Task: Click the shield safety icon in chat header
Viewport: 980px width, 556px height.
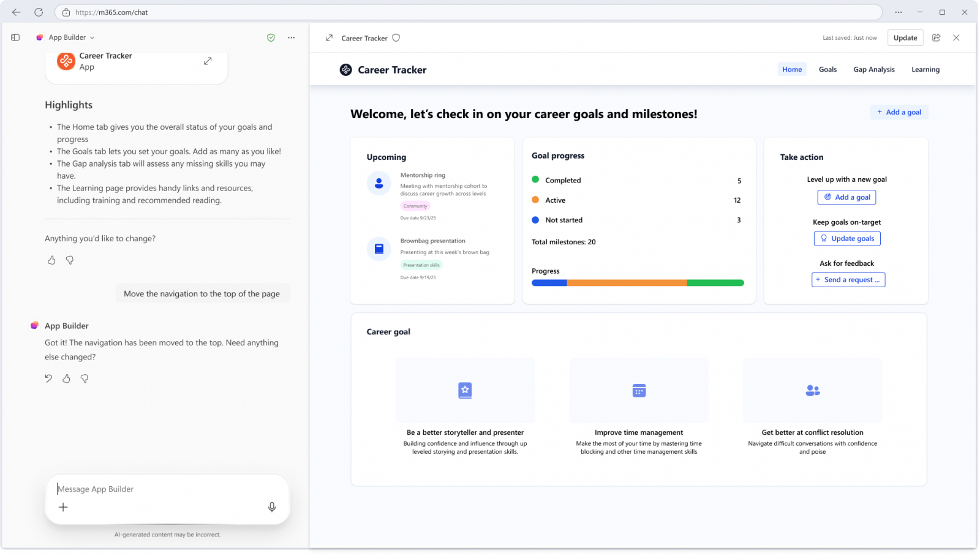Action: click(271, 37)
